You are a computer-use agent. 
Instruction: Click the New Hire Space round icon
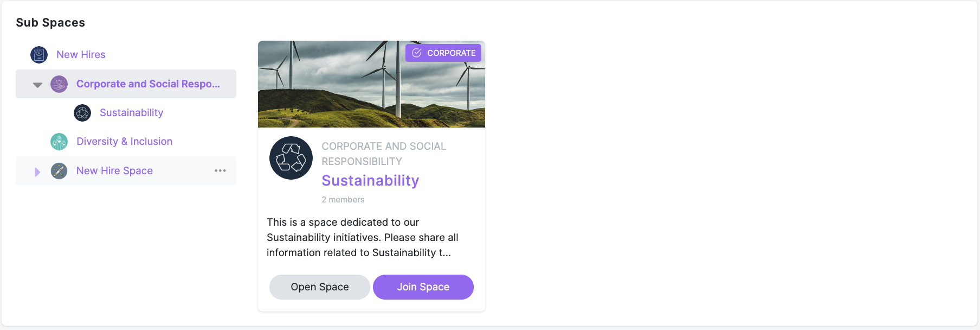pos(59,171)
